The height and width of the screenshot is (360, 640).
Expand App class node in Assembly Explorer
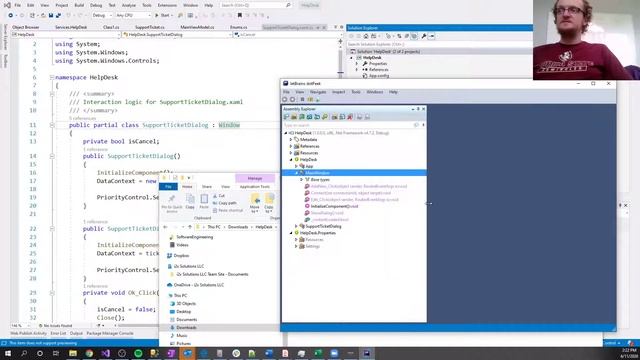tap(296, 166)
